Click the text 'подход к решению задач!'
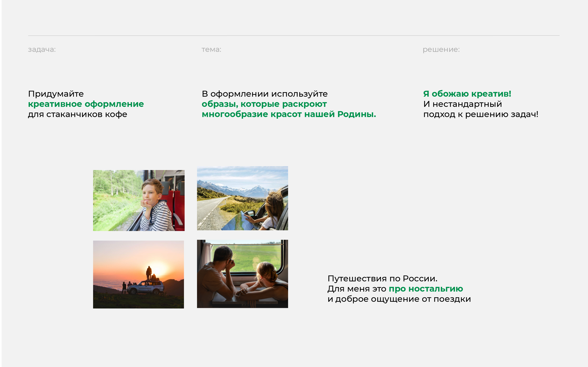The image size is (588, 367). click(x=481, y=114)
